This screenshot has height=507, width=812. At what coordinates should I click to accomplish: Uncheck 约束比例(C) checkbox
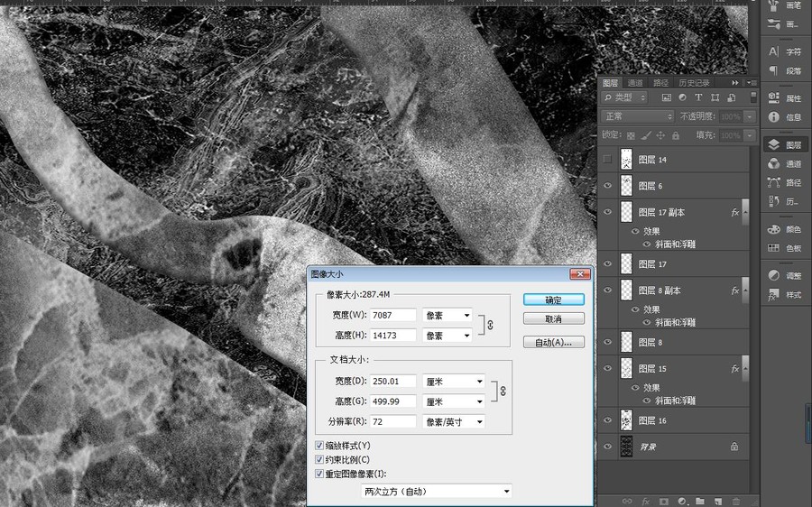point(319,459)
